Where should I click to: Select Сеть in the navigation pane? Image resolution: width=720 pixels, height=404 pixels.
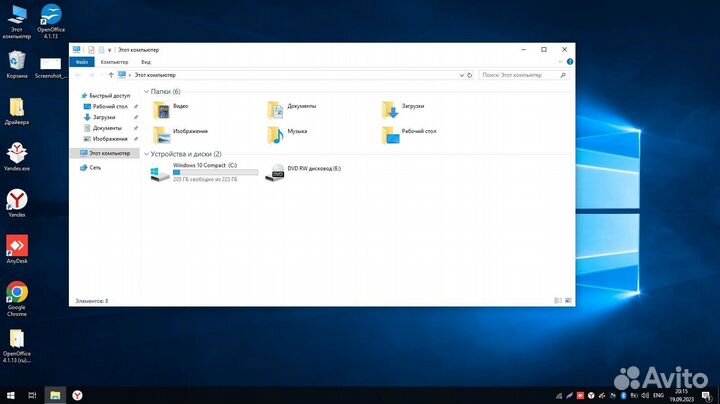click(90, 168)
